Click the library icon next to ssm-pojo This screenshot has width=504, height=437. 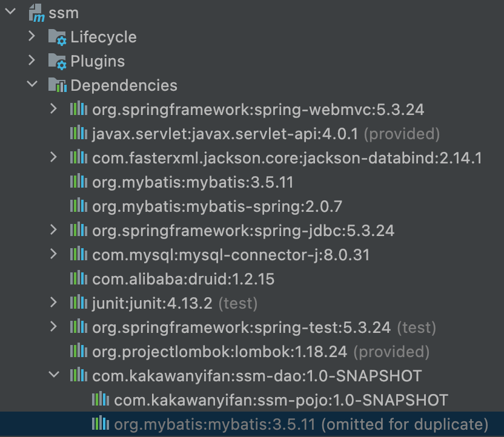pos(101,400)
